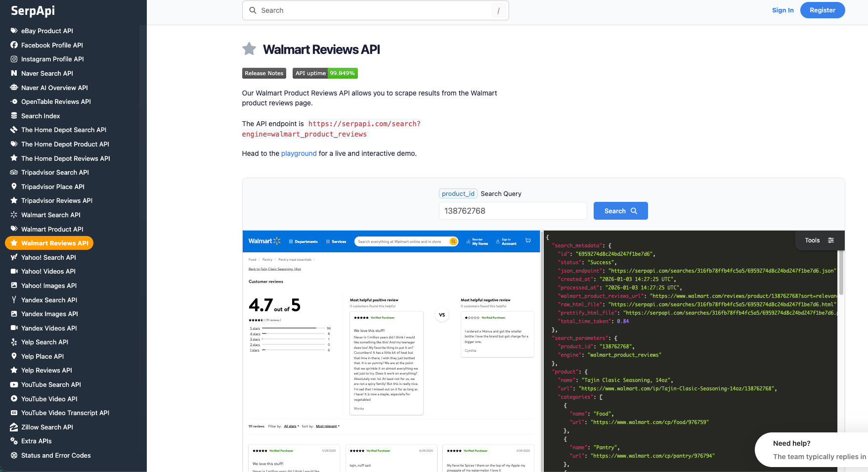Click the json_endpoint URL in JSON output
Screen dimensions: 868x472
[x=722, y=271]
